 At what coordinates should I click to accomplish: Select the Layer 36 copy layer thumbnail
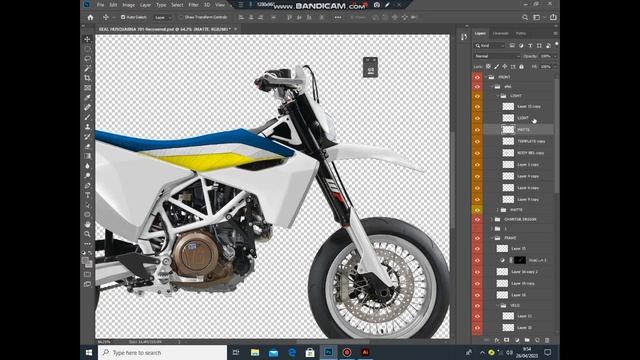[502, 283]
